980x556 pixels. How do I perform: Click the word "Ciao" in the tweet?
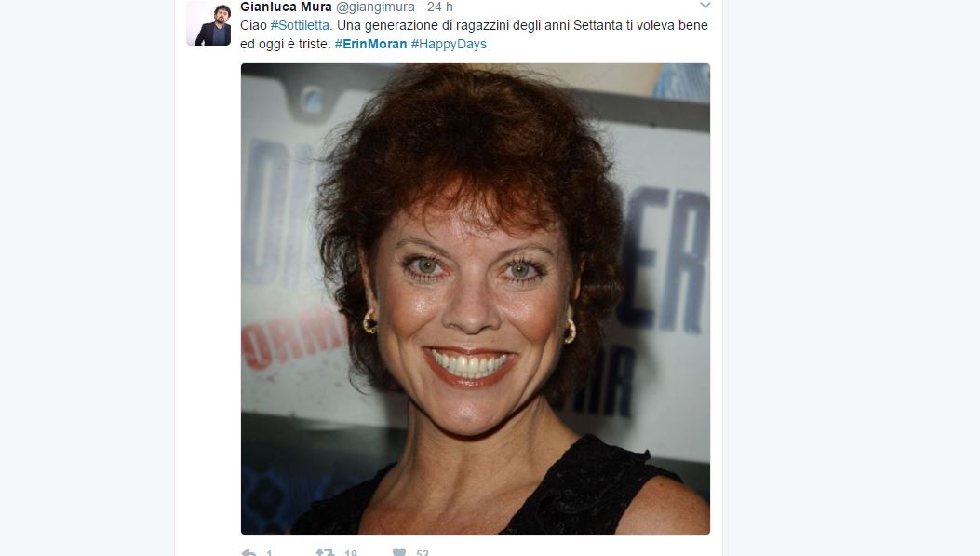[x=253, y=26]
